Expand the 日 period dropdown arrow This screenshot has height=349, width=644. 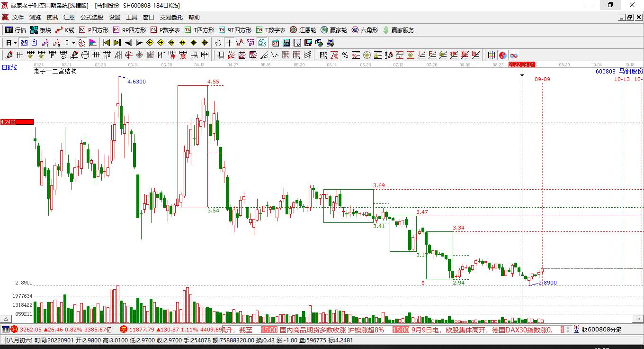pos(15,43)
